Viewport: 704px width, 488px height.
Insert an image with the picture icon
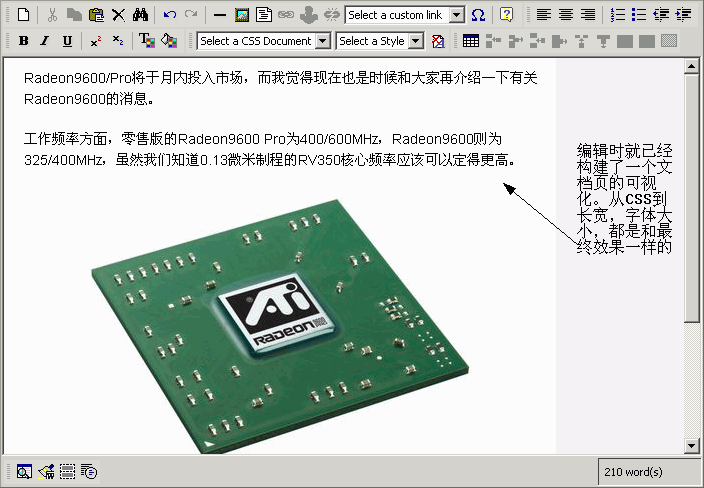click(242, 15)
